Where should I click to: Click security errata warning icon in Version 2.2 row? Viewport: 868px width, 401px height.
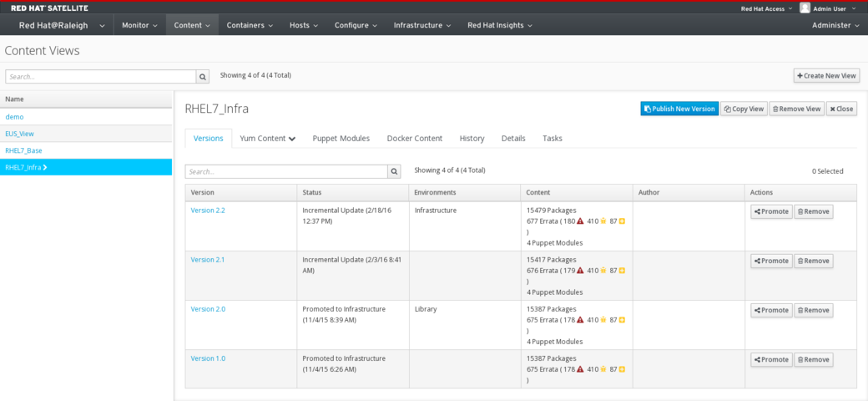580,221
